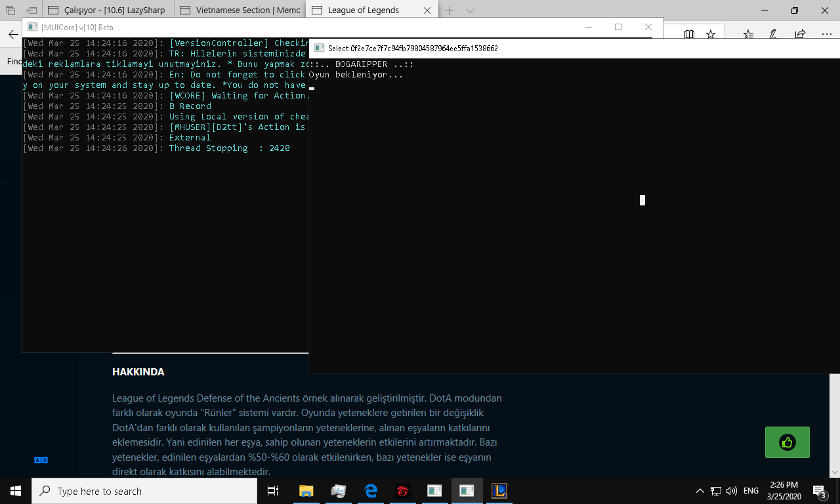
Task: Open the Windows Start menu
Action: [x=16, y=491]
